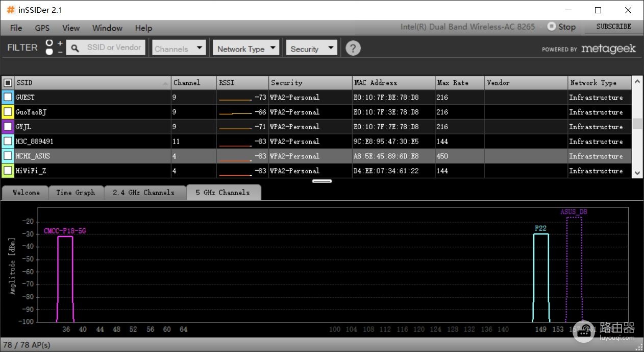Sort the table by SSID column
The image size is (644, 352).
92,83
